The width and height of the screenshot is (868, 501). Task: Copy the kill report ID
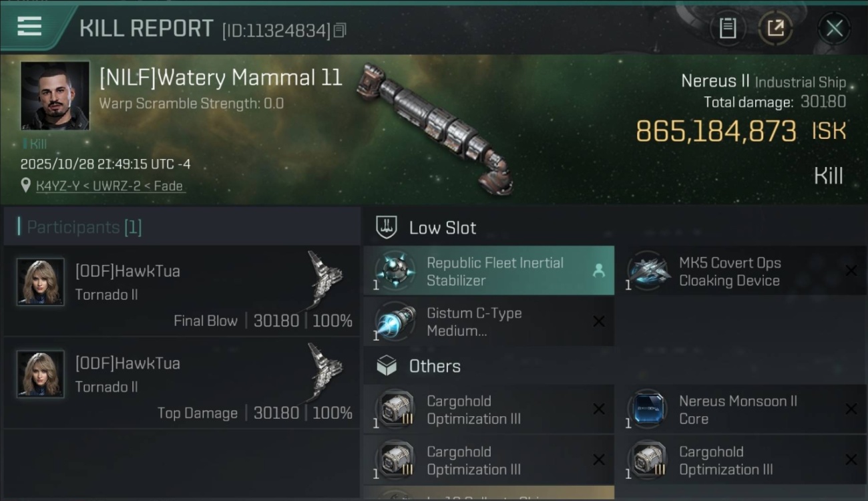click(x=340, y=30)
